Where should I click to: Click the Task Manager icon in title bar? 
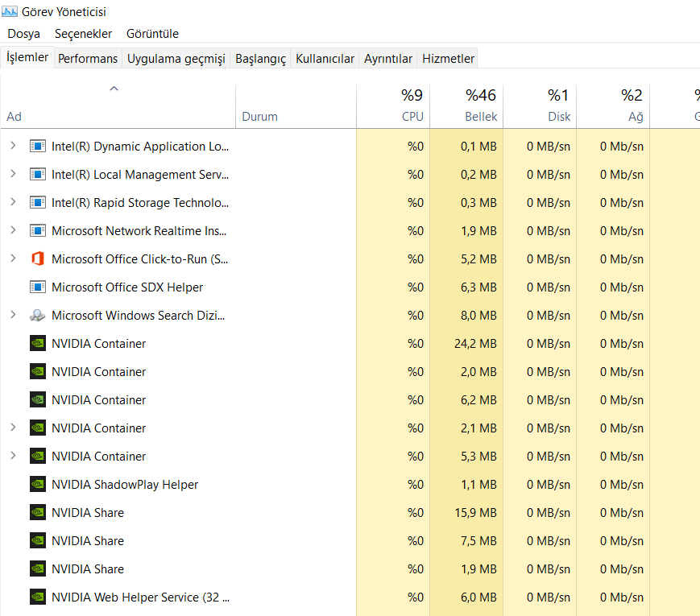tap(10, 11)
